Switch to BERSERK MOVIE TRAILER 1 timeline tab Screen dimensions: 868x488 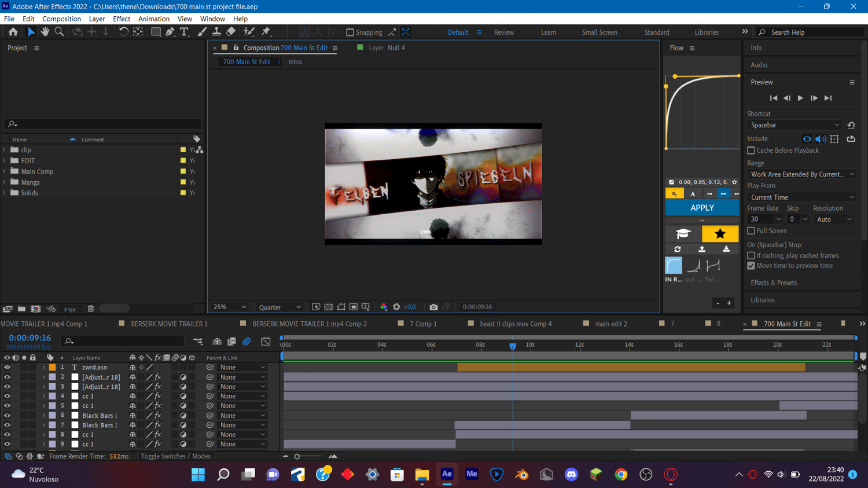click(169, 324)
